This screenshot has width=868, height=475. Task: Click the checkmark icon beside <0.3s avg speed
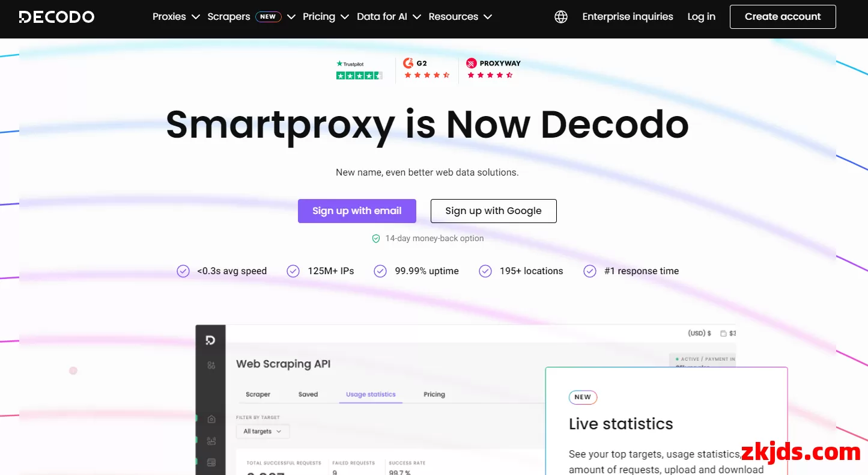183,271
